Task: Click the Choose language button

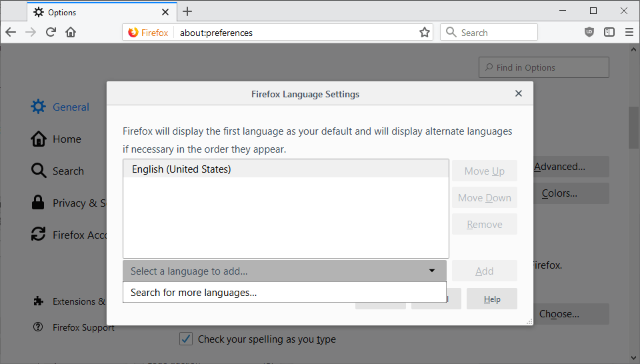Action: coord(571,314)
